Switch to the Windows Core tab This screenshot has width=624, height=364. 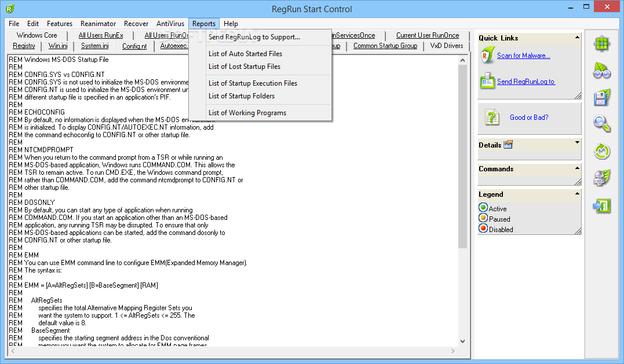click(x=37, y=35)
